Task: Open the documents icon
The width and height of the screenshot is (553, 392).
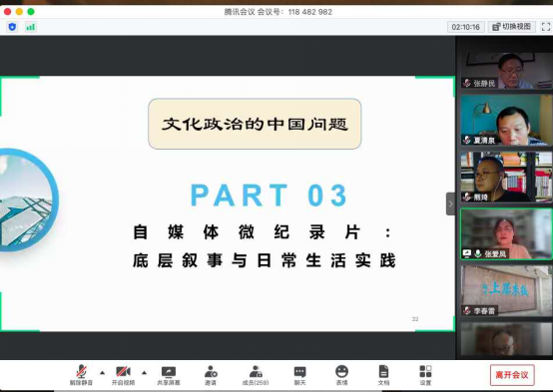Action: click(383, 375)
